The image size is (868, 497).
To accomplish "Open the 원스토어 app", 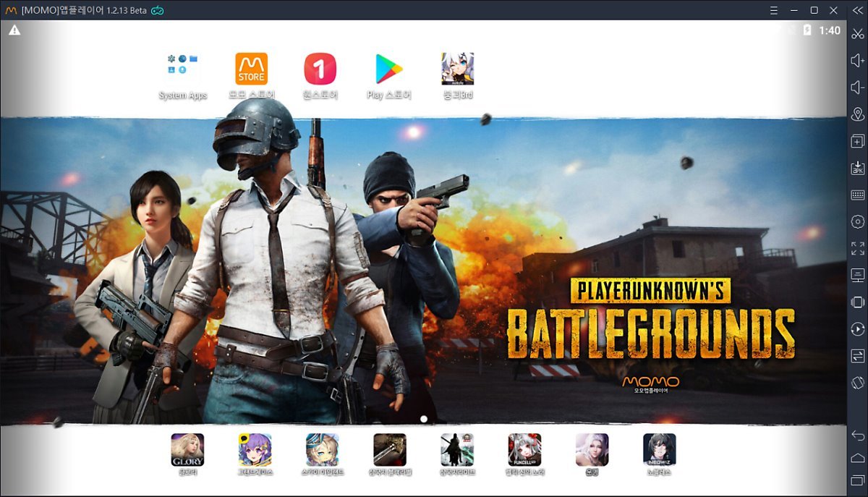I will (319, 68).
